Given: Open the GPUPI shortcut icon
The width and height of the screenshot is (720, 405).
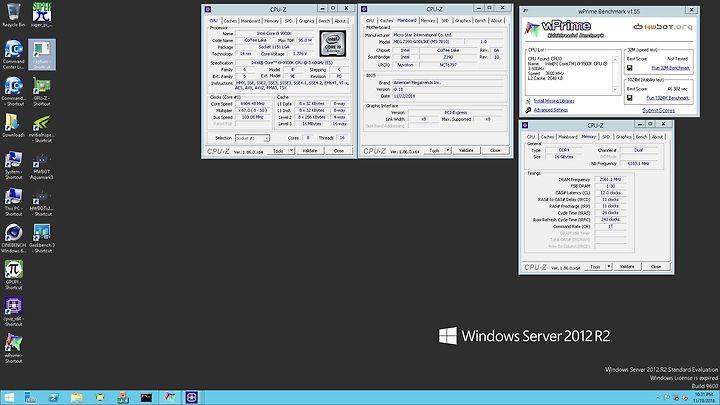Looking at the screenshot, I should pyautogui.click(x=13, y=275).
